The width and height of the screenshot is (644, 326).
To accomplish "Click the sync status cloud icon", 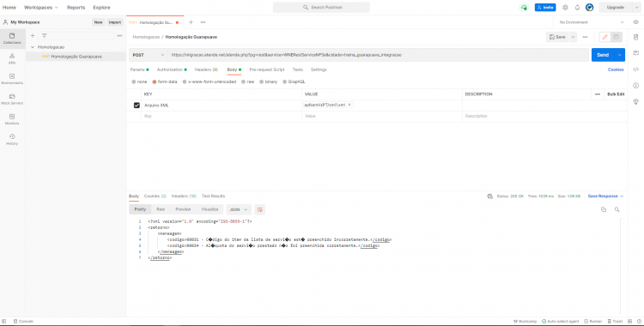I will pyautogui.click(x=524, y=8).
